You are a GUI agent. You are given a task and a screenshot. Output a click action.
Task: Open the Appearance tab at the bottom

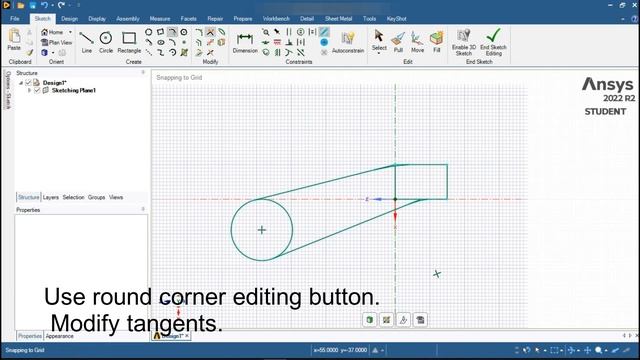click(x=60, y=336)
